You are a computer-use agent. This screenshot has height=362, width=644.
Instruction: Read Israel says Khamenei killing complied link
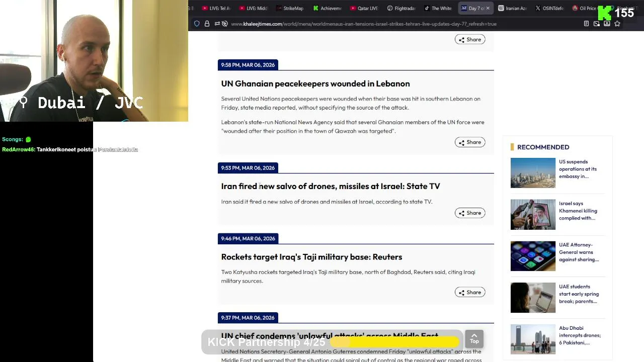pos(578,211)
